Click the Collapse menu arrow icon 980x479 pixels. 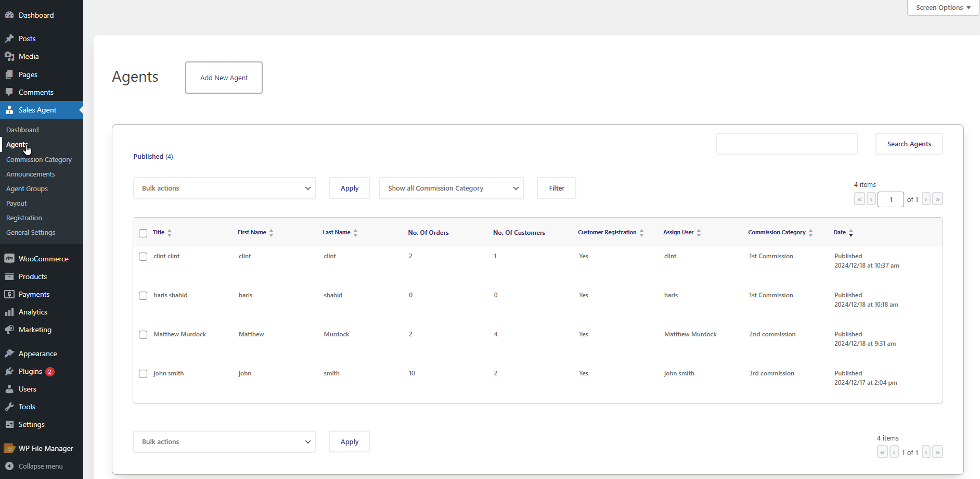coord(9,466)
